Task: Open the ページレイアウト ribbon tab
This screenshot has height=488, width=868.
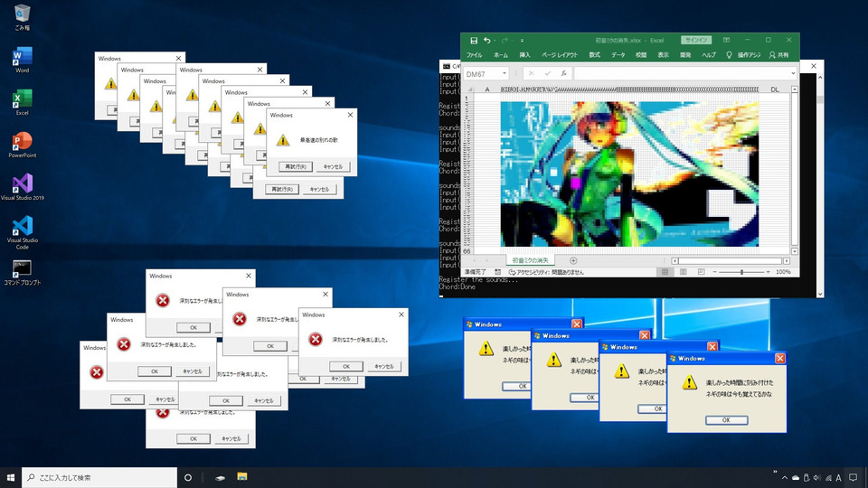Action: tap(559, 55)
